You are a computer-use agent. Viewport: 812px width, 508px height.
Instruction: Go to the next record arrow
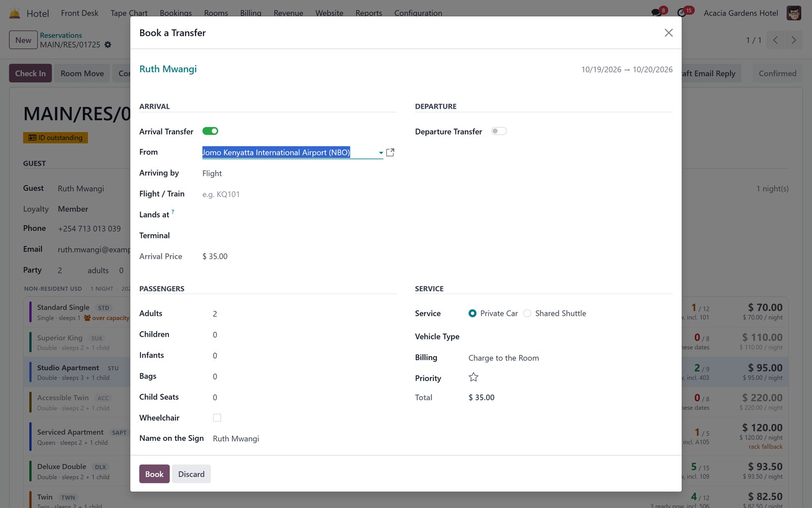click(794, 40)
